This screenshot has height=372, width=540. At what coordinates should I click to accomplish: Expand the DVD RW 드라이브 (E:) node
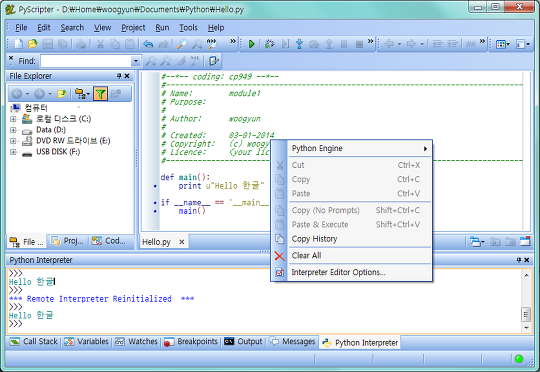click(x=13, y=141)
